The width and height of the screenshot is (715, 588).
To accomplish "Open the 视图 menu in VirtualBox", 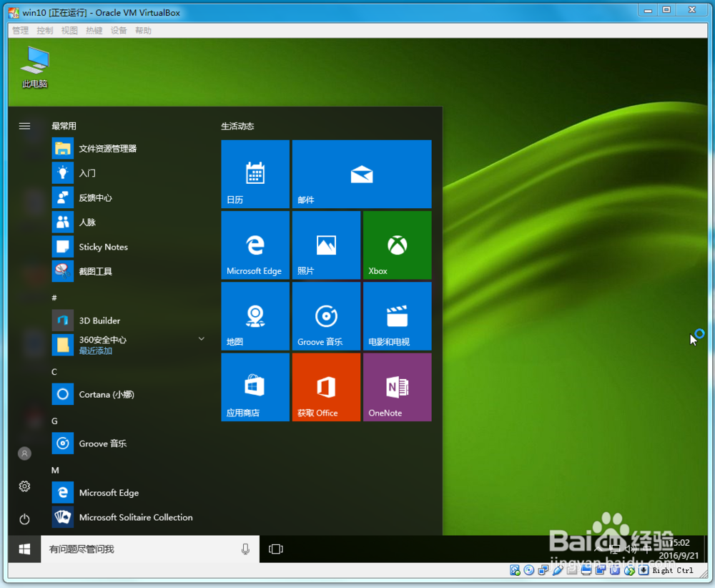I will click(x=70, y=31).
